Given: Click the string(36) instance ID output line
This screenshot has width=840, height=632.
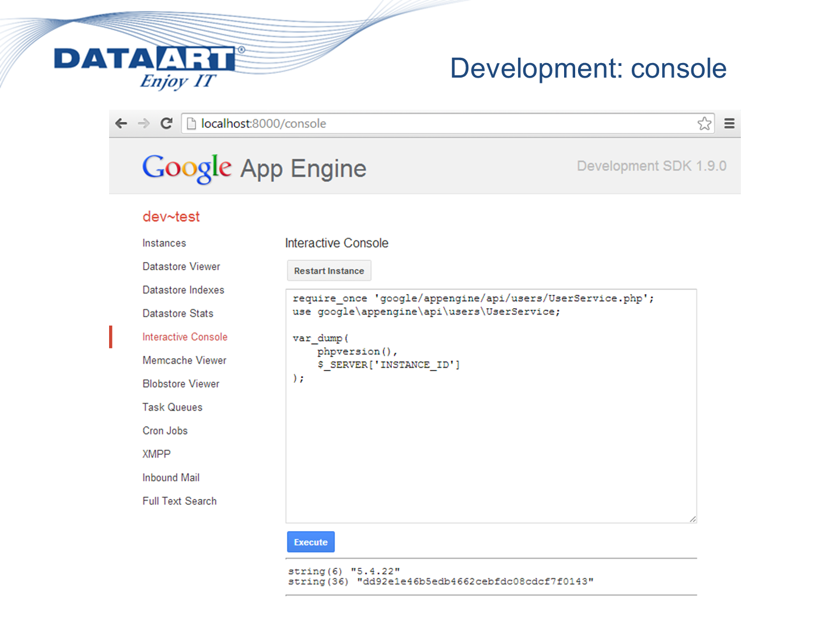Looking at the screenshot, I should (441, 581).
